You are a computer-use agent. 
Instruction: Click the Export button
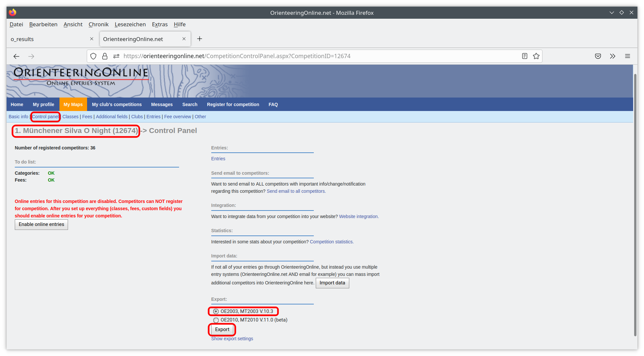222,329
